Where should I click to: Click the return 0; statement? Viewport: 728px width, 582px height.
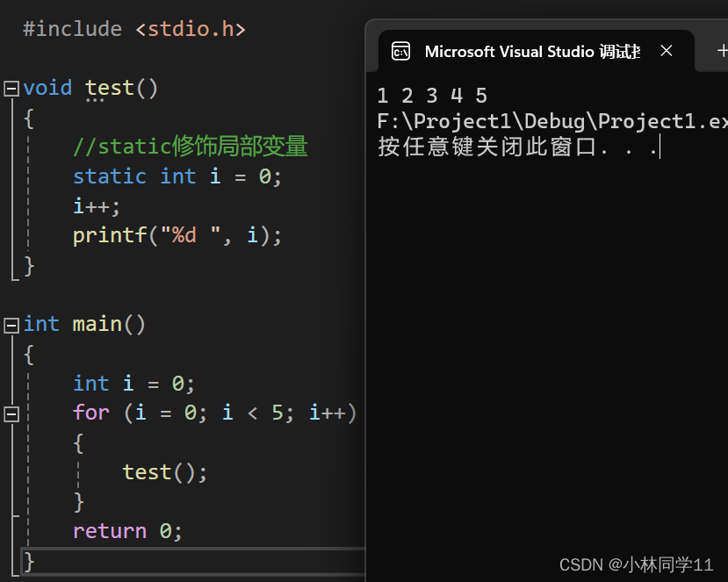tap(127, 531)
